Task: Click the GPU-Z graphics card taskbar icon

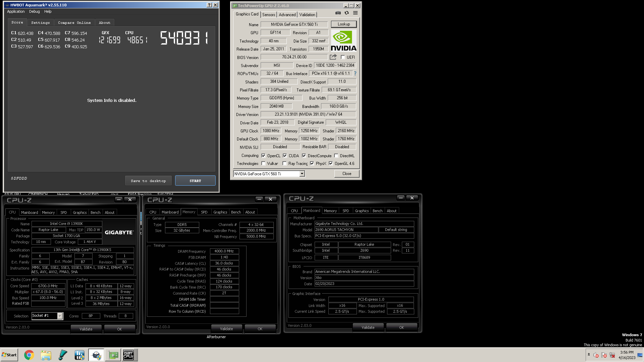Action: (113, 355)
